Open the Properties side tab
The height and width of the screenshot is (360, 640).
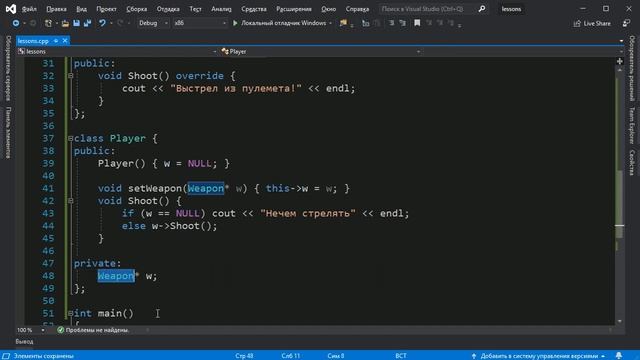tap(632, 163)
